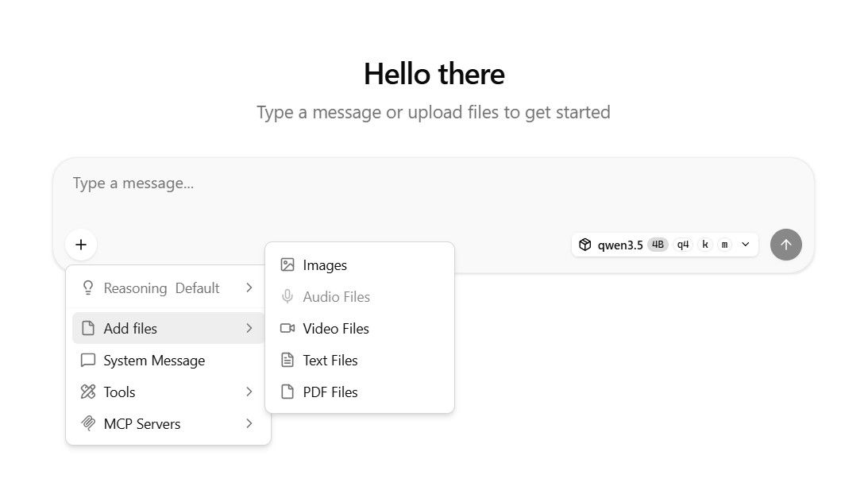Click the document icon beside Text Files

pyautogui.click(x=287, y=360)
